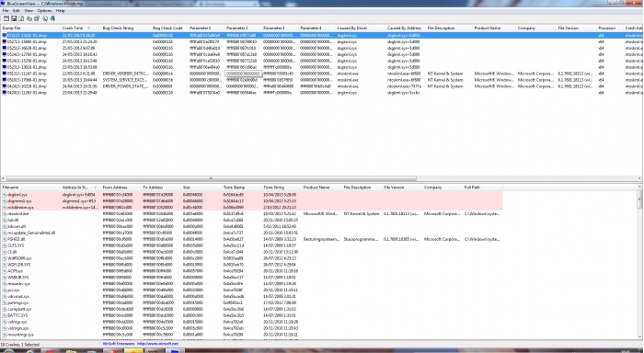Image resolution: width=644 pixels, height=353 pixels.
Task: Click the file icon next to hal.dll
Action: tap(5, 220)
